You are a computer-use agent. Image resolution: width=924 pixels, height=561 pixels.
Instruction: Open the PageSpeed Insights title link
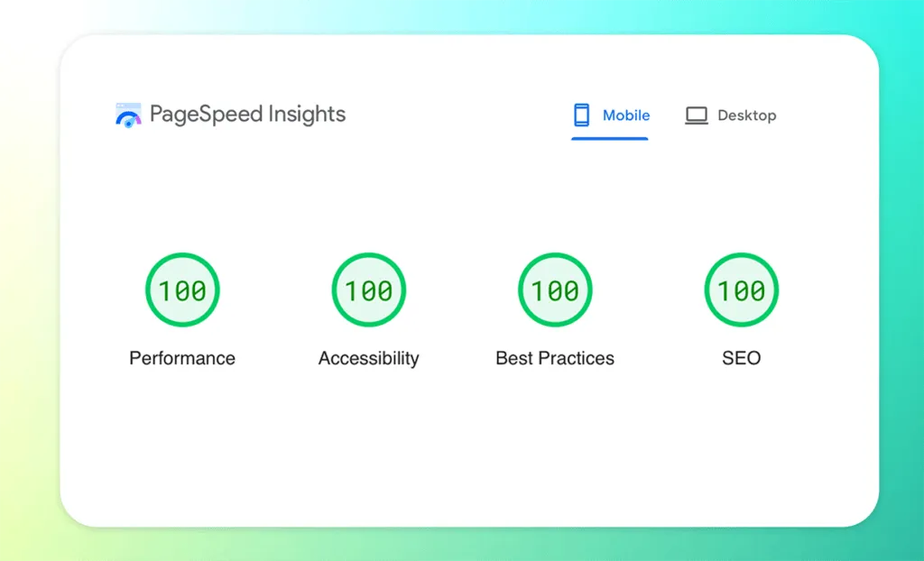click(249, 114)
